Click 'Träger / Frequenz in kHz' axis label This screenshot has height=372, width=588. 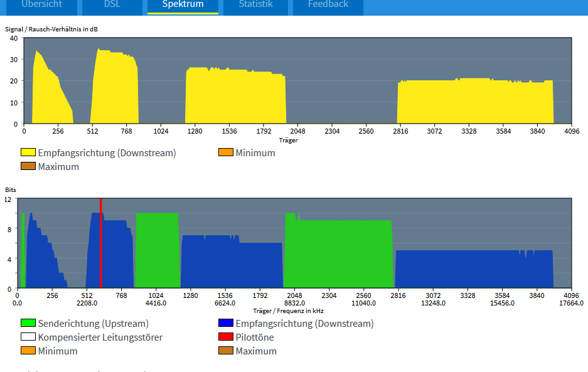(288, 311)
